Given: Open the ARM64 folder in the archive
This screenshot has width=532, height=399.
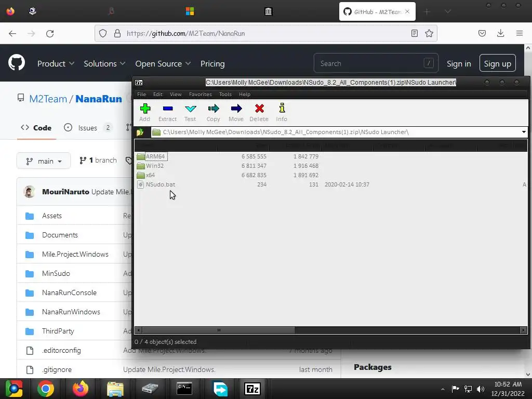Looking at the screenshot, I should pyautogui.click(x=155, y=156).
